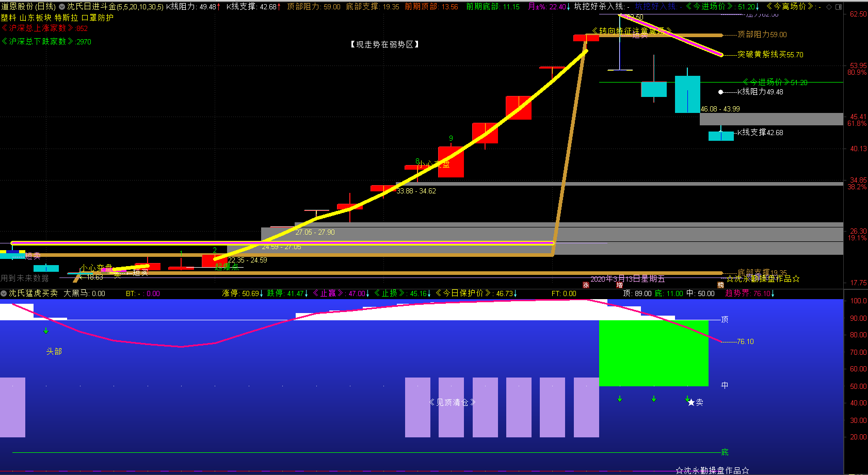Viewport: 868px width, 475px height.
Task: Click the 突破黄紫线买55.70 annotation
Action: point(770,55)
